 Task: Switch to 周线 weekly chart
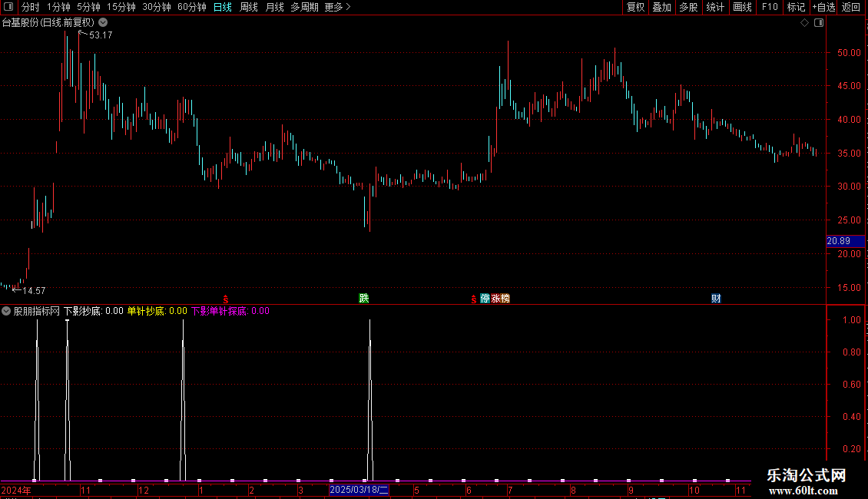[x=249, y=7]
